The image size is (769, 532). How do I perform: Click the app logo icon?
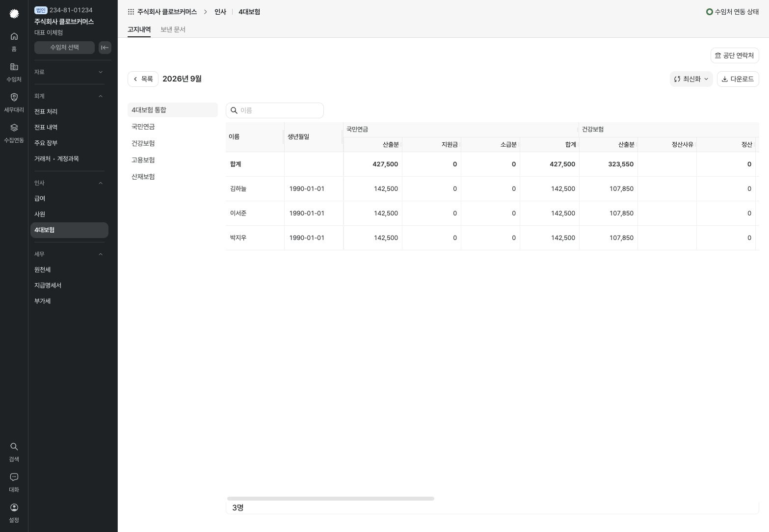coord(14,14)
